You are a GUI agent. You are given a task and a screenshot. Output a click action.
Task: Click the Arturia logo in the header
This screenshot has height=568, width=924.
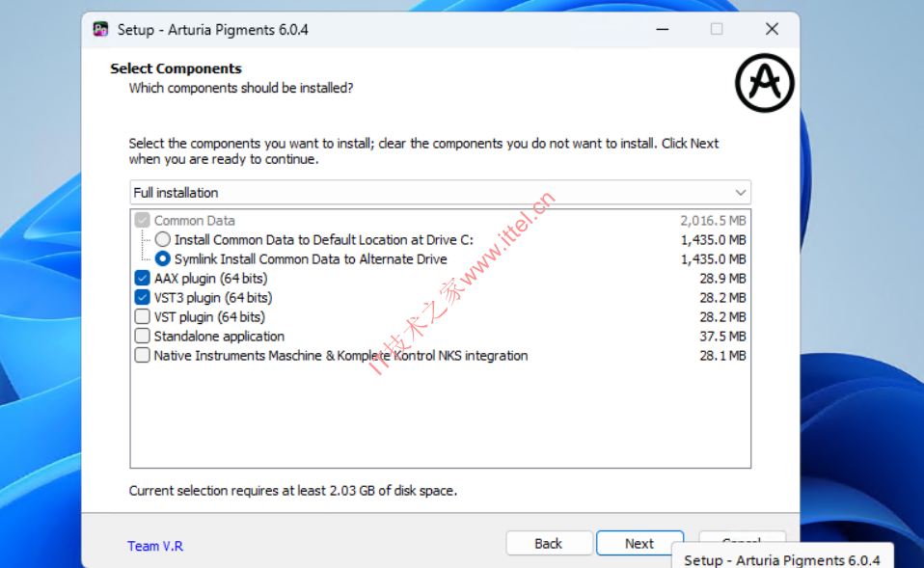[x=764, y=83]
